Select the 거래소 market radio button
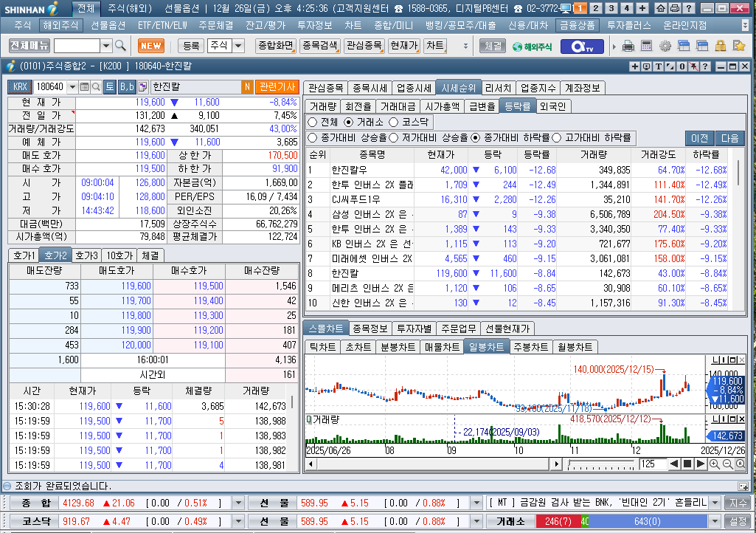Viewport: 756px width, 533px height. [349, 122]
